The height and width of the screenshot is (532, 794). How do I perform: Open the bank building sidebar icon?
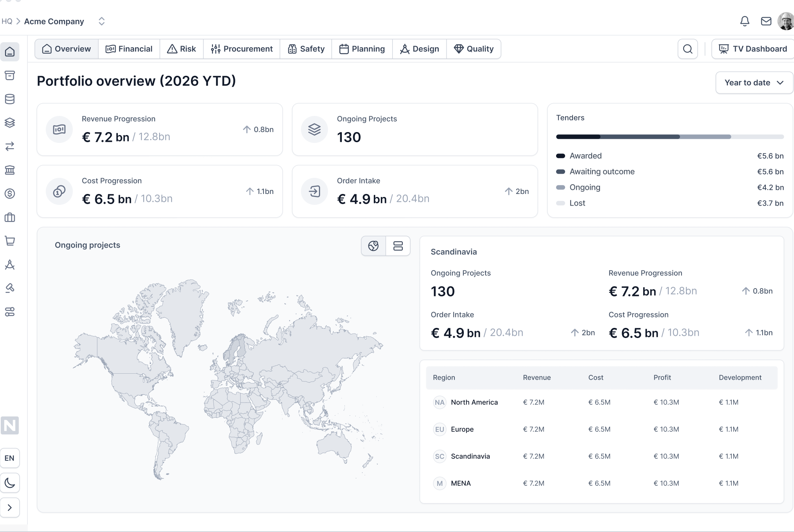(x=10, y=170)
